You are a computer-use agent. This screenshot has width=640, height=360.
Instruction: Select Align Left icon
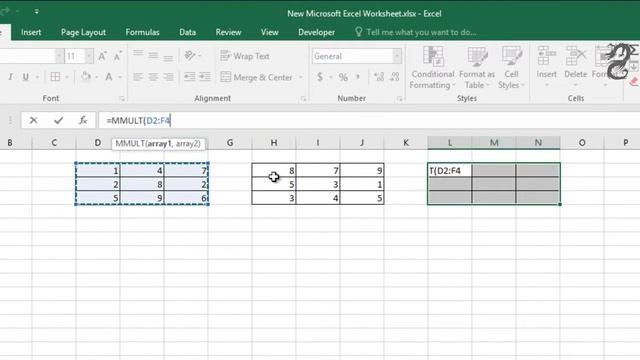[x=138, y=77]
